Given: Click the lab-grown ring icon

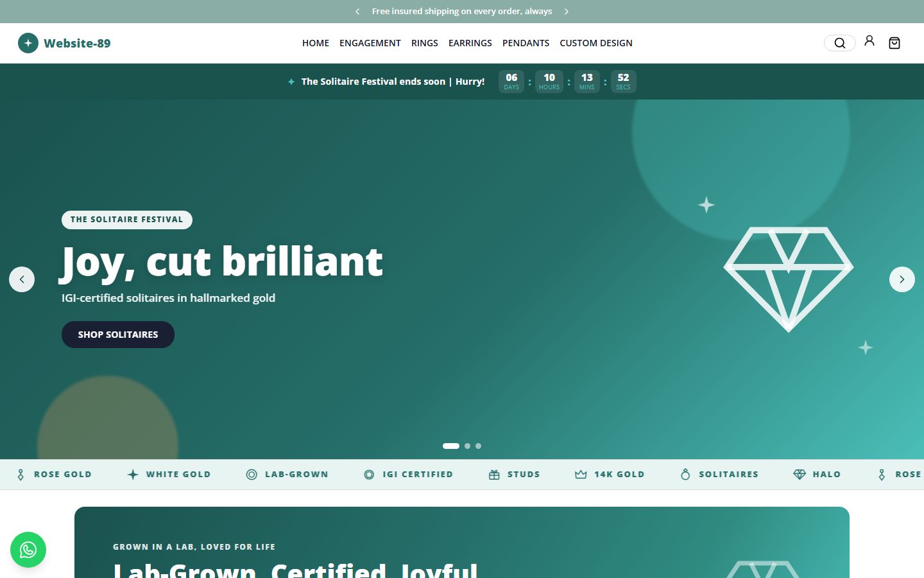Looking at the screenshot, I should pyautogui.click(x=252, y=475).
